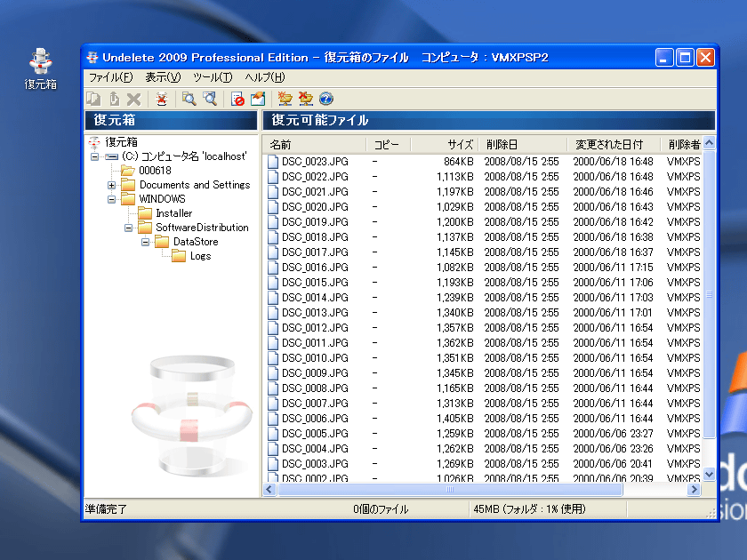Sort by 削除者 column header
This screenshot has width=747, height=560.
[681, 144]
